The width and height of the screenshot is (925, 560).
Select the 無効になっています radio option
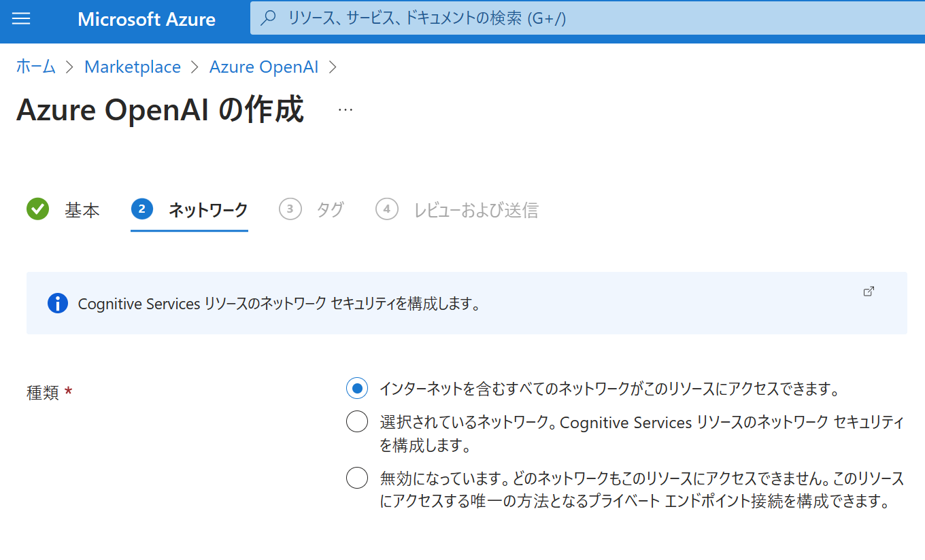[x=357, y=478]
